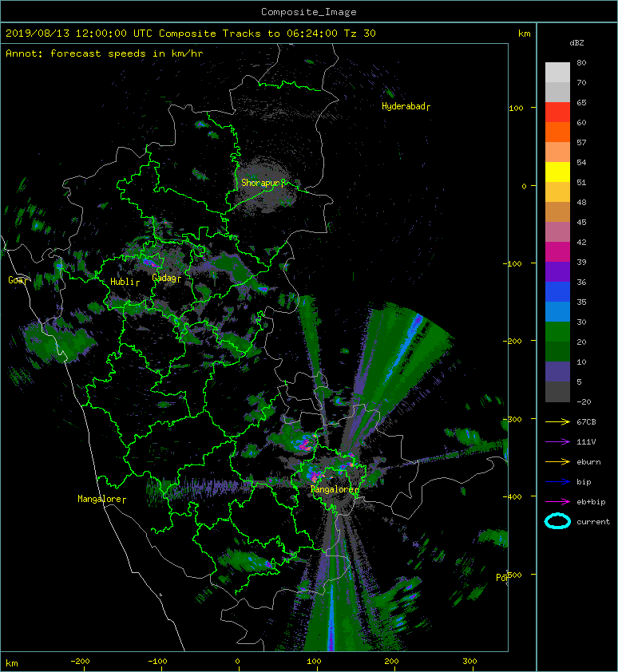
Task: Click the 2019/08/13 12:00:00 UTC timestamp
Action: tap(79, 34)
